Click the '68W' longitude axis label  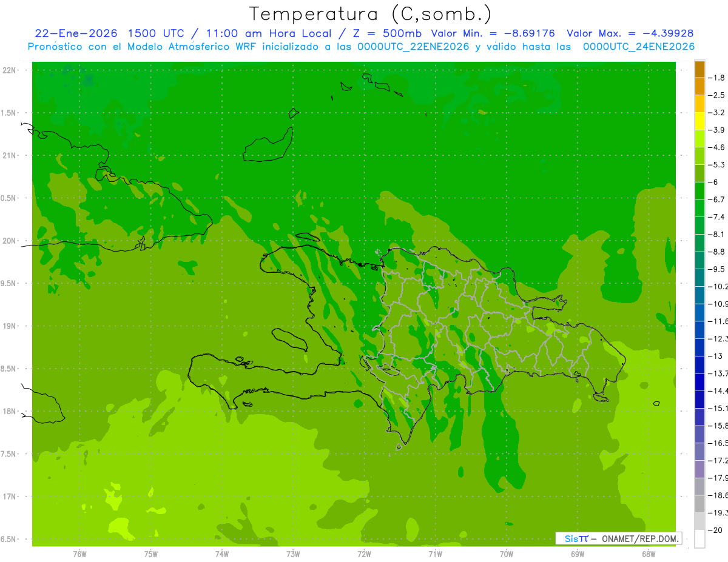point(649,554)
